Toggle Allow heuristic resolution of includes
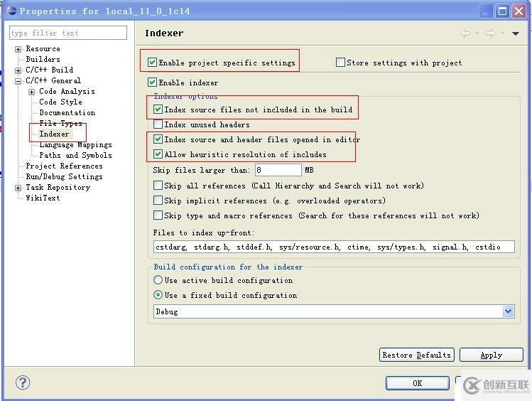This screenshot has height=401, width=532. (158, 154)
